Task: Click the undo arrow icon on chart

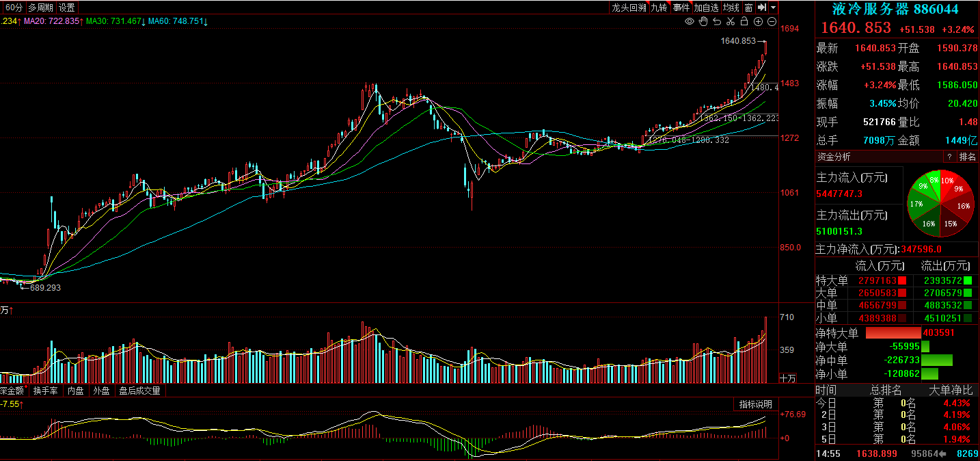Action: [716, 22]
